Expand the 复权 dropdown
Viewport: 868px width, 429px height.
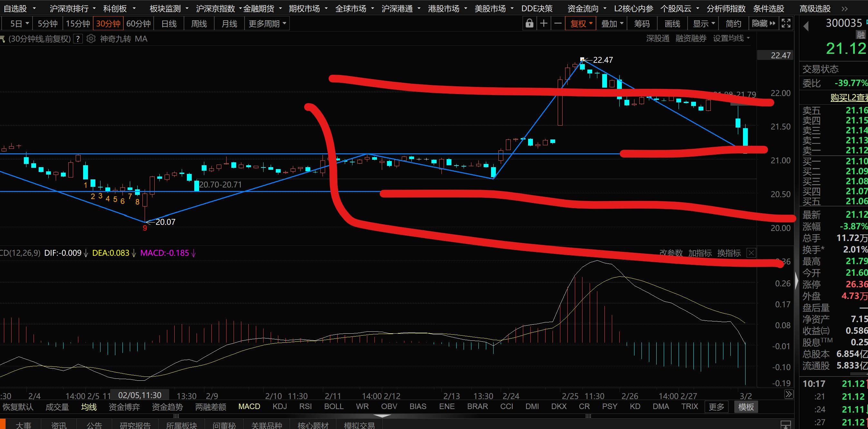coord(581,24)
